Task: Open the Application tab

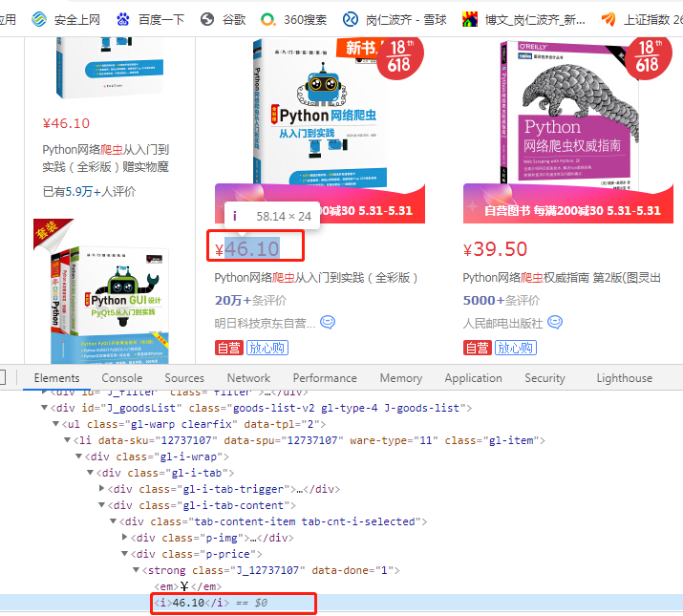Action: [x=473, y=377]
